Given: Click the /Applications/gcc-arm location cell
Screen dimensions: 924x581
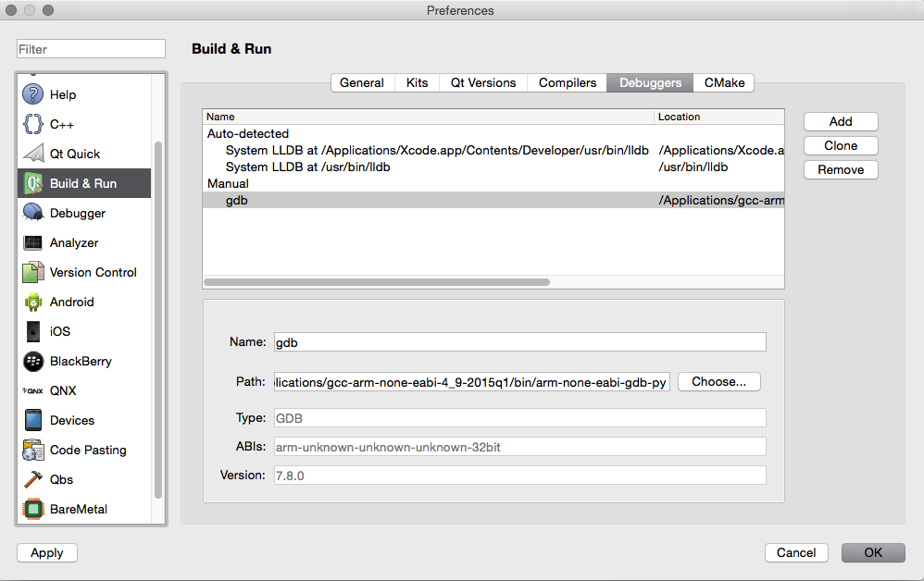Looking at the screenshot, I should click(x=721, y=200).
